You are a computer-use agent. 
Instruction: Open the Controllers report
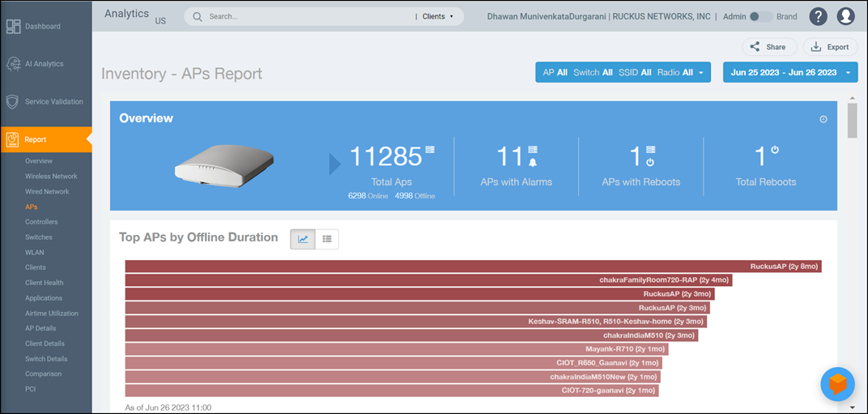coord(41,222)
